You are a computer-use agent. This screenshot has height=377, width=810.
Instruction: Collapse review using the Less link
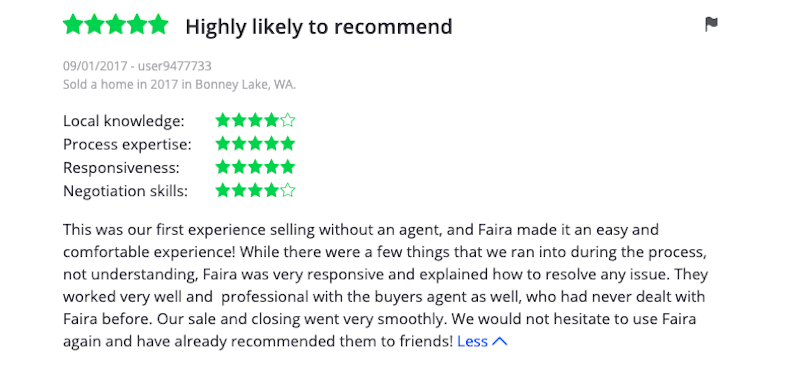472,341
